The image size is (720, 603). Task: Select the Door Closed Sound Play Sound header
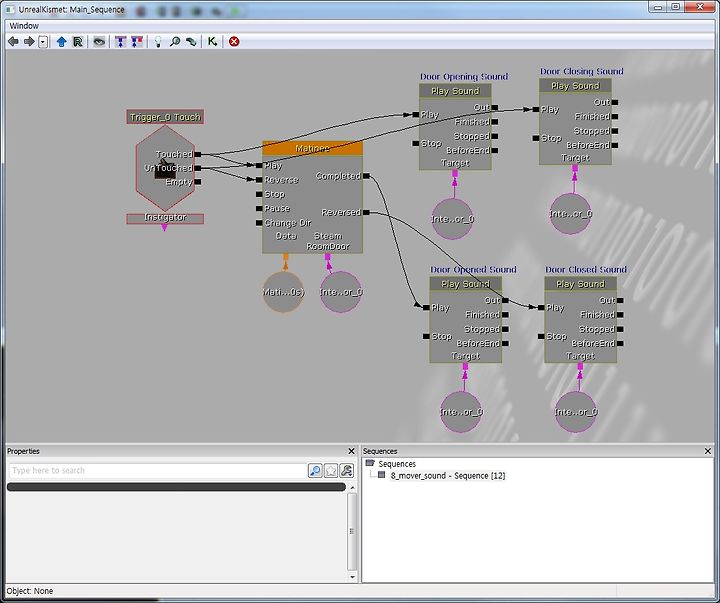580,284
